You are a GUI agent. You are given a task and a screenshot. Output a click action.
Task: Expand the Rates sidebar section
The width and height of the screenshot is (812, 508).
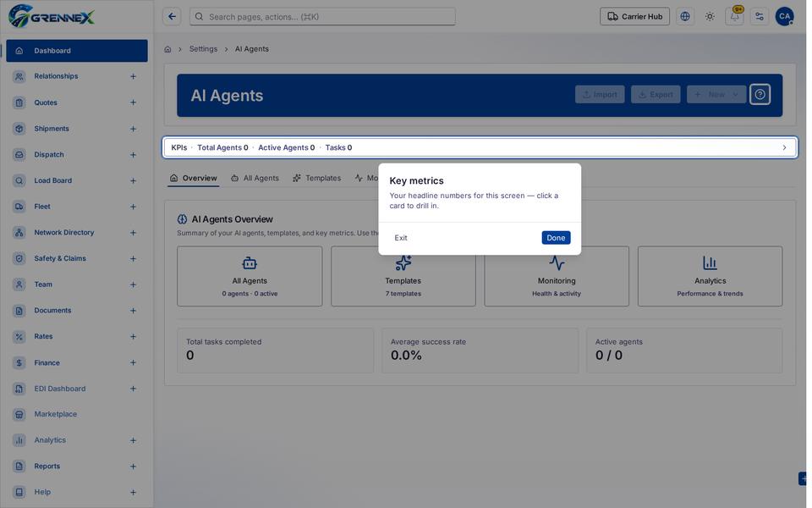tap(133, 336)
